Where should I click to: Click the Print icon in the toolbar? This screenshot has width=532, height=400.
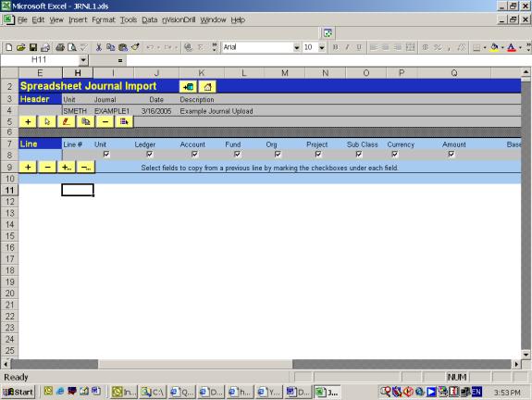point(60,47)
